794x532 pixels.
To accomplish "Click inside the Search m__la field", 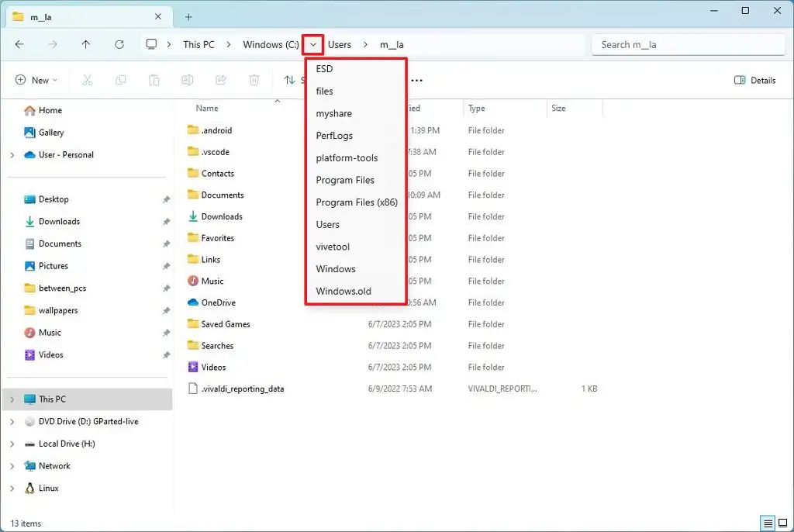I will pos(687,44).
